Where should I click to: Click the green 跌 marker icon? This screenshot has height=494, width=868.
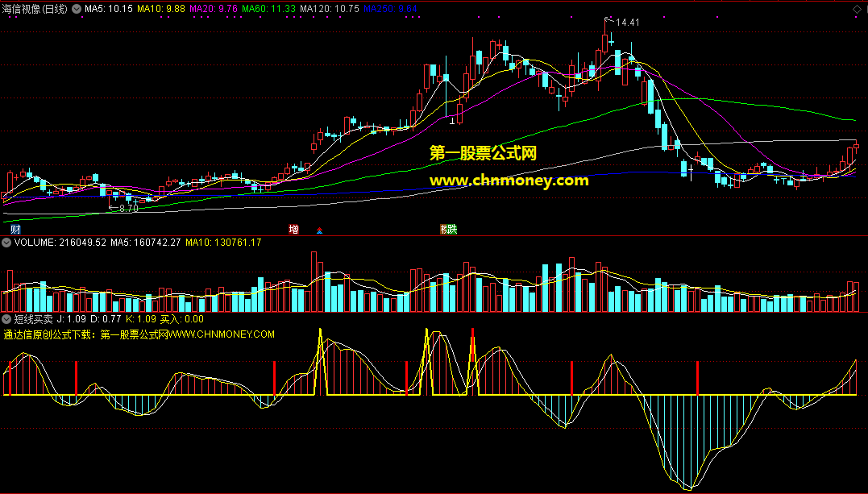click(x=452, y=230)
